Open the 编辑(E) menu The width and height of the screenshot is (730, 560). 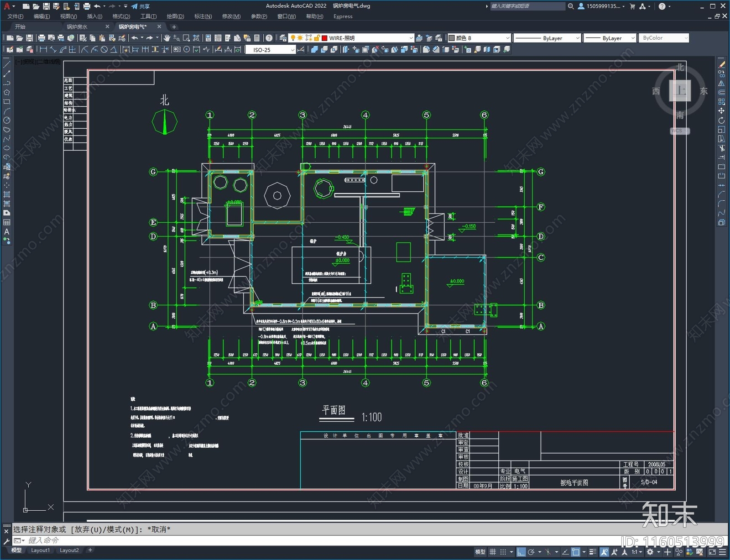point(42,16)
